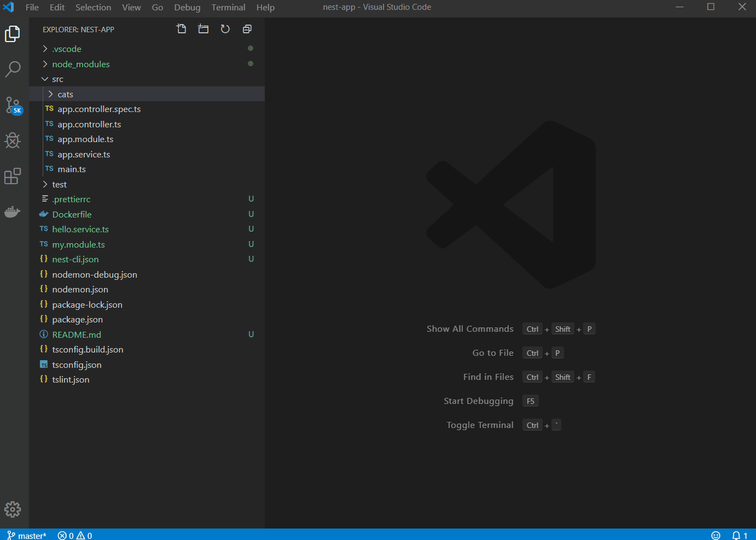
Task: Click Show All Commands label
Action: pos(470,328)
